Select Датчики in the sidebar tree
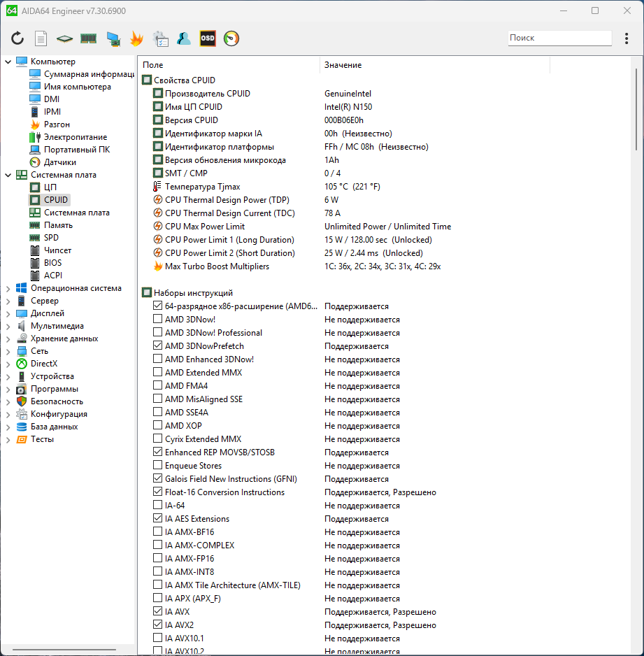Image resolution: width=644 pixels, height=656 pixels. click(x=59, y=162)
